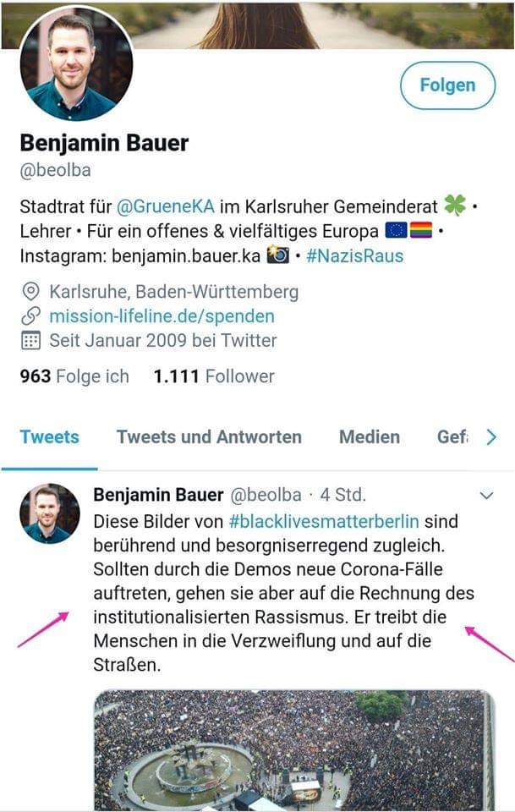The image size is (515, 812).
Task: Click the Folgen follow button
Action: (447, 85)
